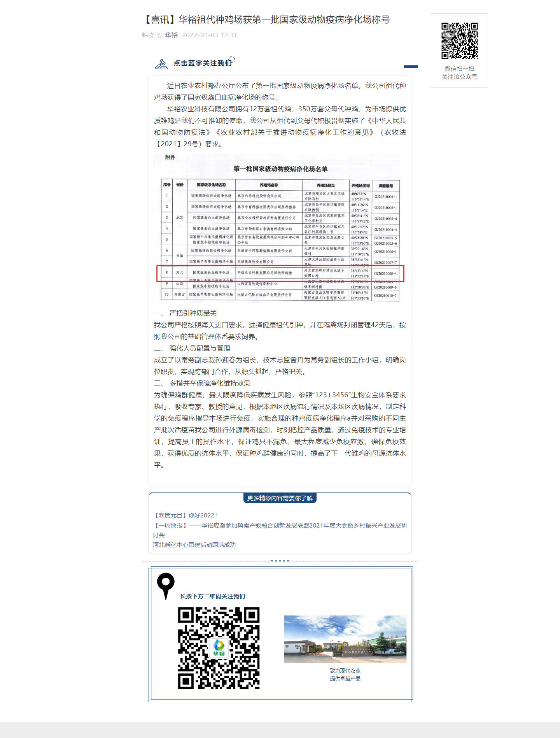This screenshot has width=560, height=738.
Task: Click the gavel icon beside the follow header
Action: (161, 64)
